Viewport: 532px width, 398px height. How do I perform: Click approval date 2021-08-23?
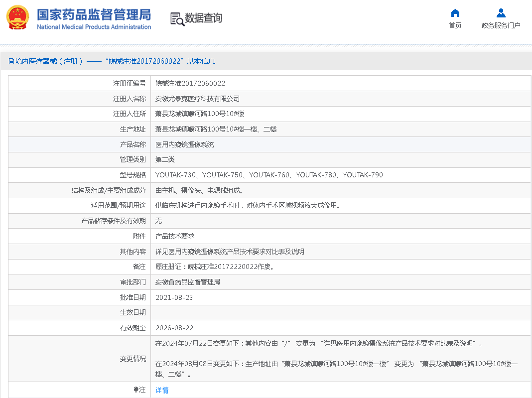pyautogui.click(x=174, y=297)
